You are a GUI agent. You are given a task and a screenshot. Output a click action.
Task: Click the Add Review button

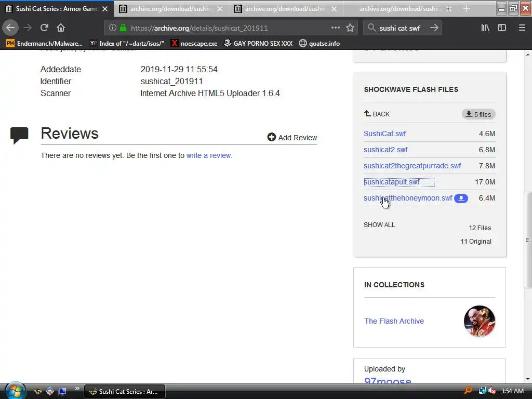coord(292,137)
